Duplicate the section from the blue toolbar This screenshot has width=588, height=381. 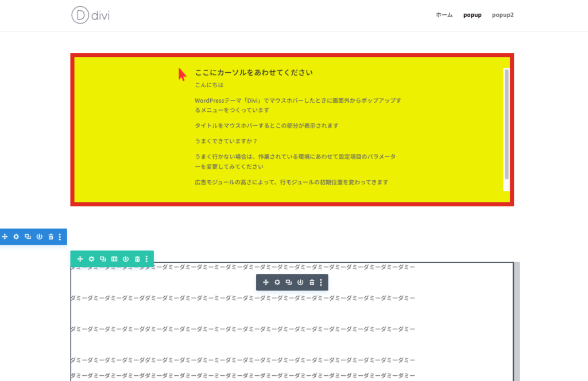point(28,236)
